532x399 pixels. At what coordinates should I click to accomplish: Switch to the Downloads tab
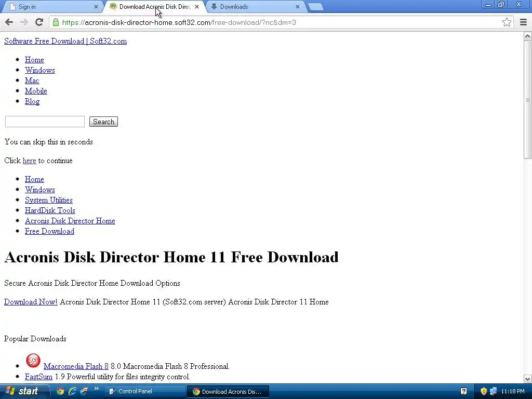coord(255,6)
